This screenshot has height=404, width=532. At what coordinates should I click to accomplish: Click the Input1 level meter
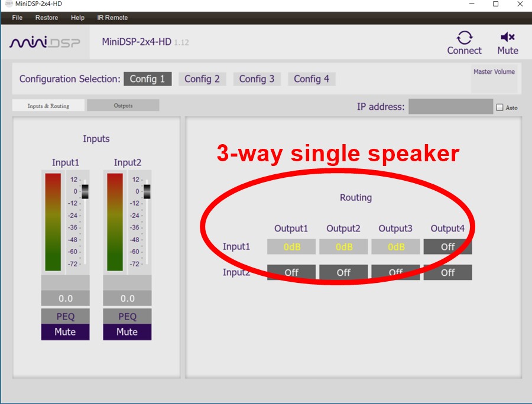[53, 222]
